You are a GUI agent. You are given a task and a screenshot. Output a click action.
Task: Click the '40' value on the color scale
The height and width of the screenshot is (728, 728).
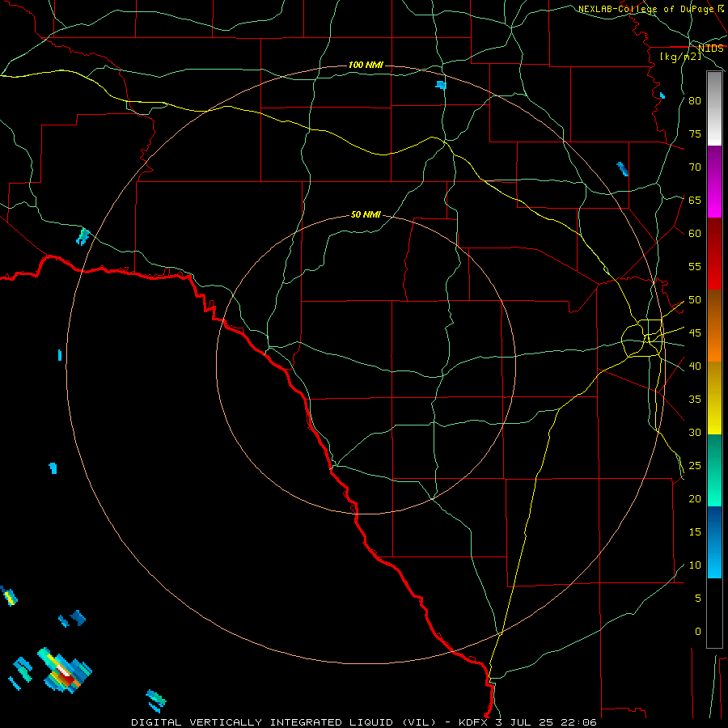point(695,366)
